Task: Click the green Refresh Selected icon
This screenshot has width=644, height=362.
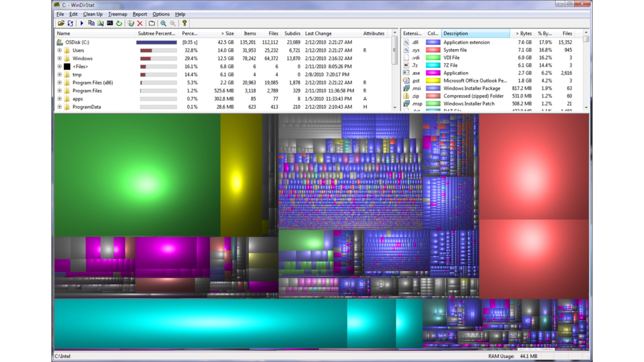Action: coord(119,23)
